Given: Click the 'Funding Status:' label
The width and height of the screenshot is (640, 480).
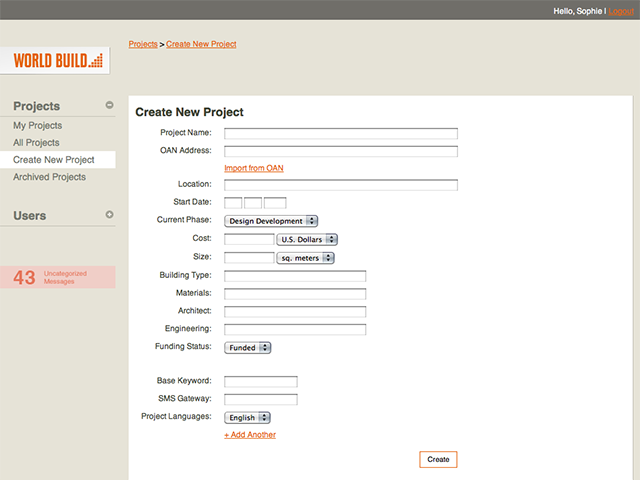Looking at the screenshot, I should pos(183,346).
